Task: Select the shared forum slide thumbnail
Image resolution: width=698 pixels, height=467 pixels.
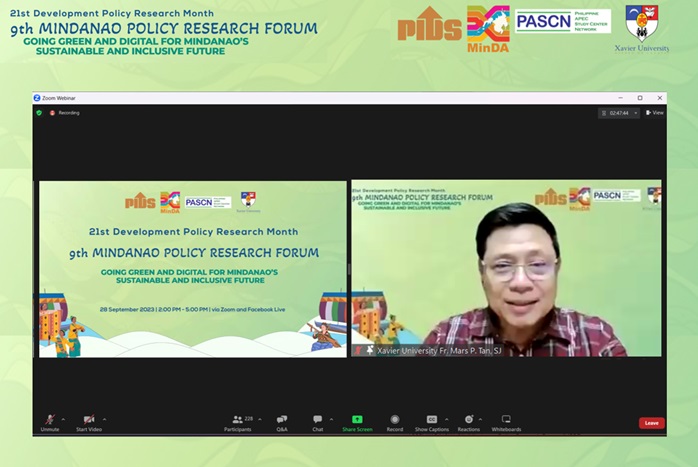Action: coord(193,269)
